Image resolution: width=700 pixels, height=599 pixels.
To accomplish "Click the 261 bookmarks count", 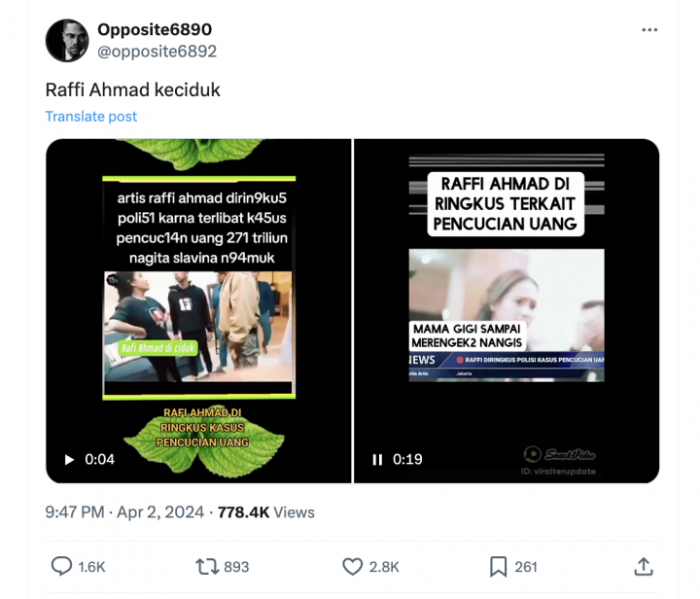I will 525,567.
